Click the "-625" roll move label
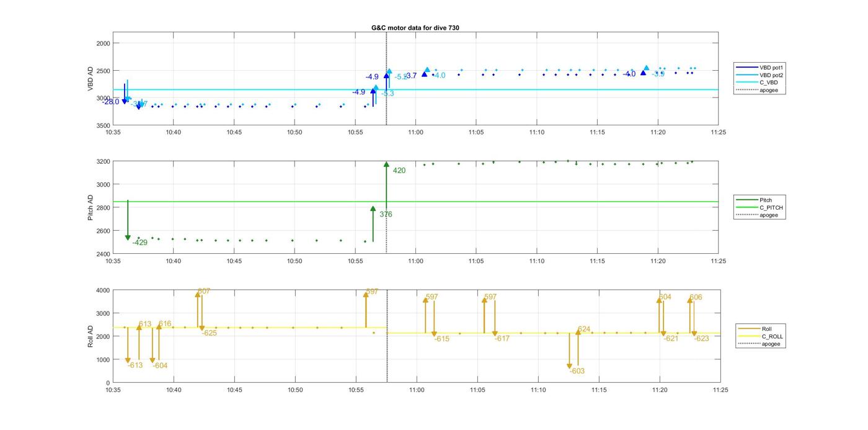The height and width of the screenshot is (430, 868). [210, 333]
